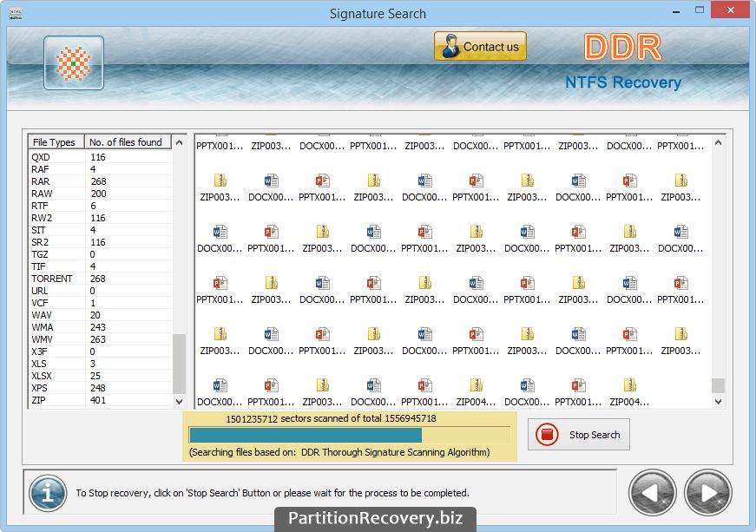Click the file types list scroll-up arrow
The image size is (756, 532).
tap(179, 142)
